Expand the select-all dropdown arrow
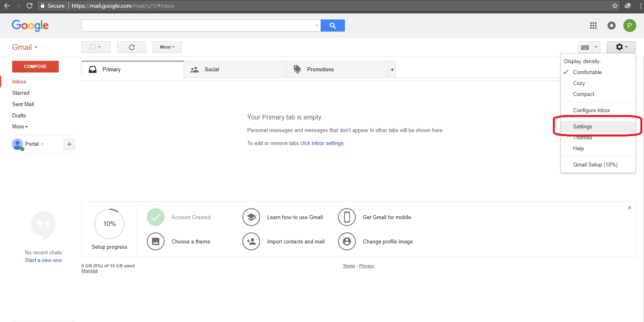This screenshot has width=644, height=322. 100,47
